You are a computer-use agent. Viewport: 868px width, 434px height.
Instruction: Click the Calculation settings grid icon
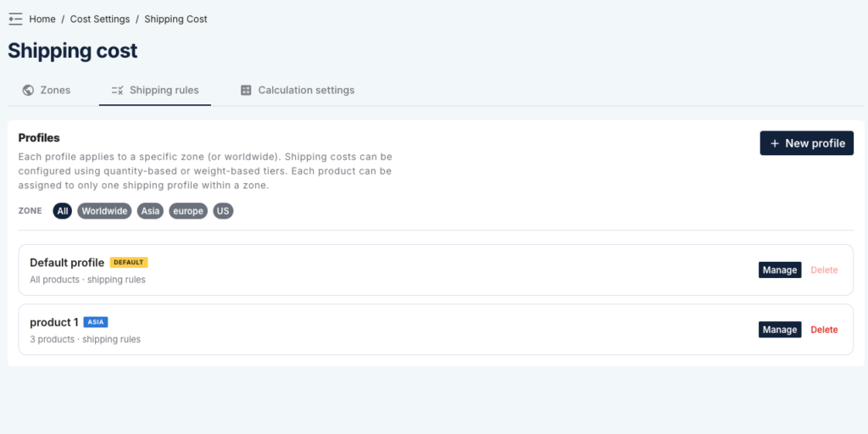tap(246, 90)
